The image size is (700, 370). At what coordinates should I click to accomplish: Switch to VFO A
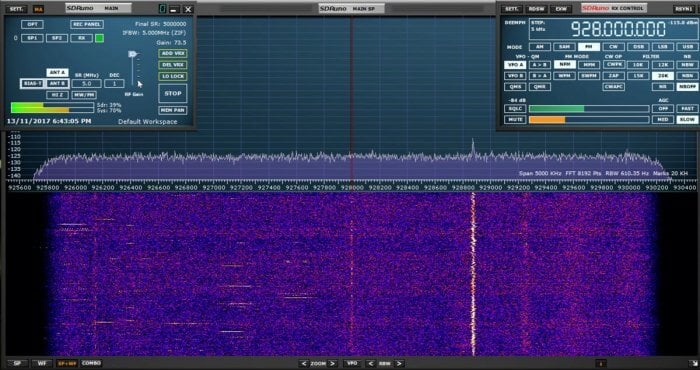coord(515,65)
